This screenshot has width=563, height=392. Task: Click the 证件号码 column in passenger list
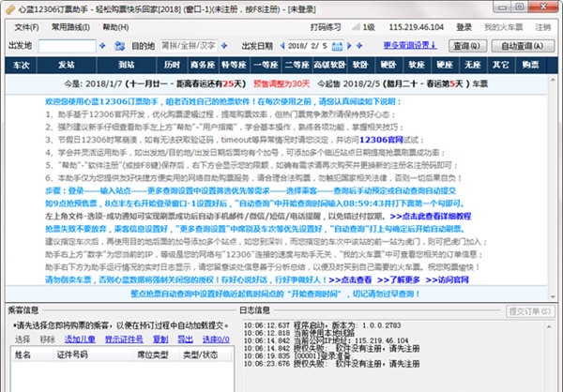93,354
